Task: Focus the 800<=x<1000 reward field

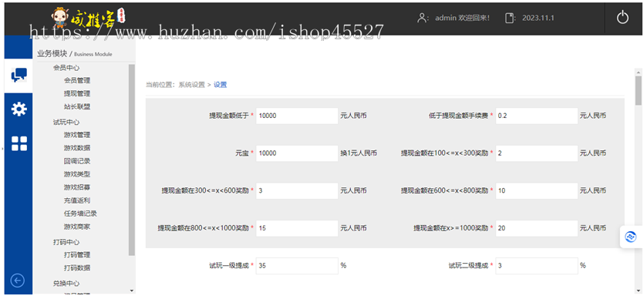Action: (297, 228)
